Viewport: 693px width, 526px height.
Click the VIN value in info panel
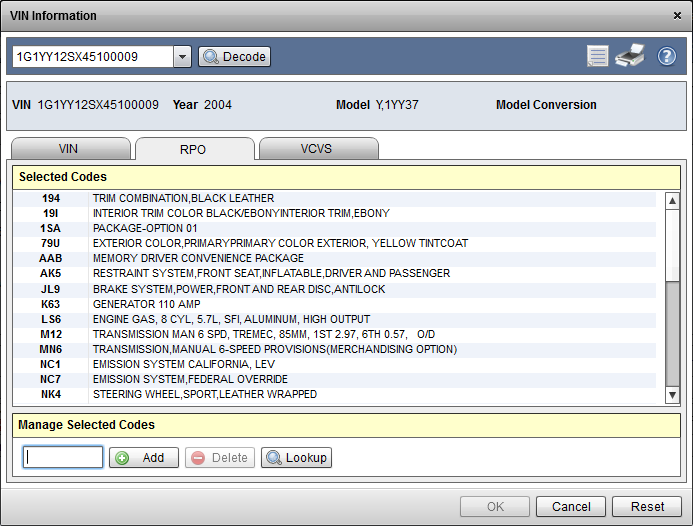click(98, 105)
